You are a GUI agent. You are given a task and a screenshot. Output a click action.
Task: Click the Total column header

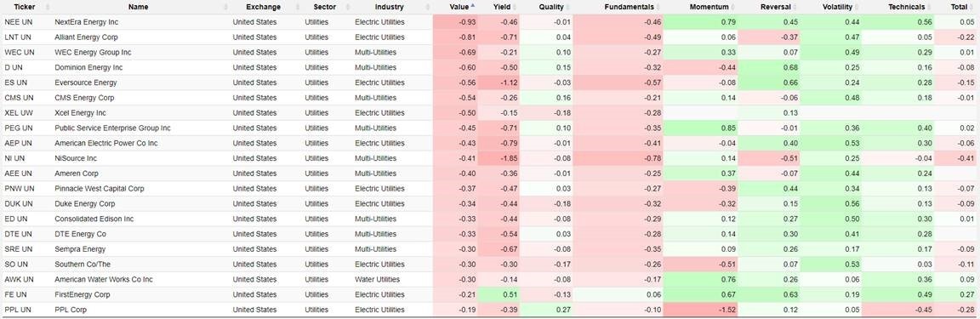(x=958, y=8)
